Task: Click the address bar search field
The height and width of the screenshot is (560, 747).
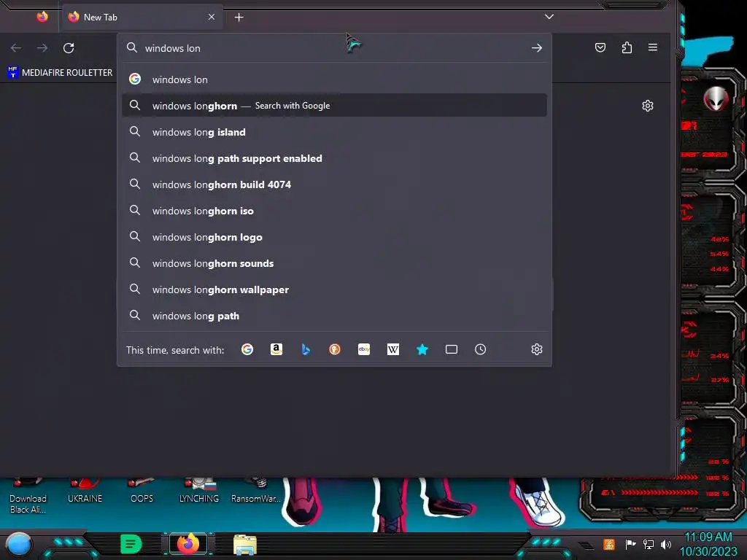Action: point(333,47)
